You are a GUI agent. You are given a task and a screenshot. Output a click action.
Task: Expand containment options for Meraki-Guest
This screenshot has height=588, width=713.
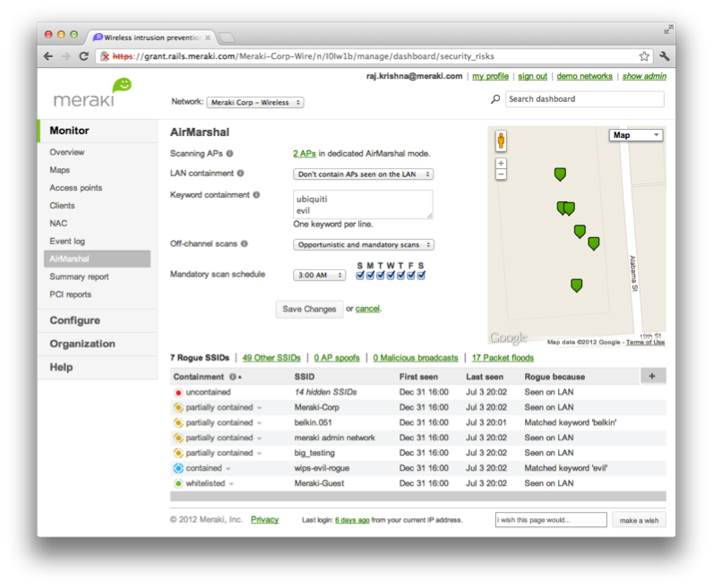pyautogui.click(x=231, y=484)
